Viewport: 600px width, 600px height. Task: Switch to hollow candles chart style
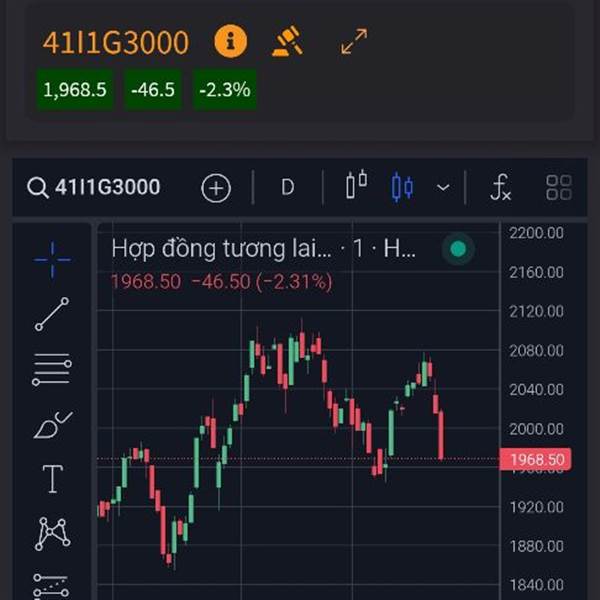tap(356, 187)
